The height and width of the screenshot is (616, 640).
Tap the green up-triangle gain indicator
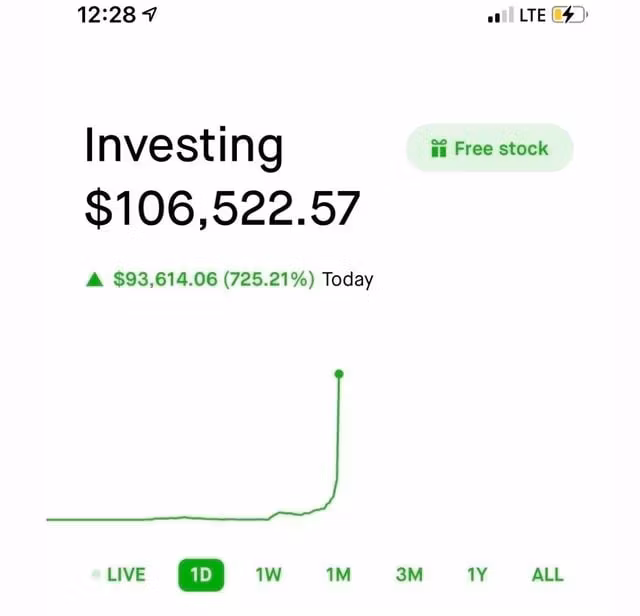click(x=95, y=281)
